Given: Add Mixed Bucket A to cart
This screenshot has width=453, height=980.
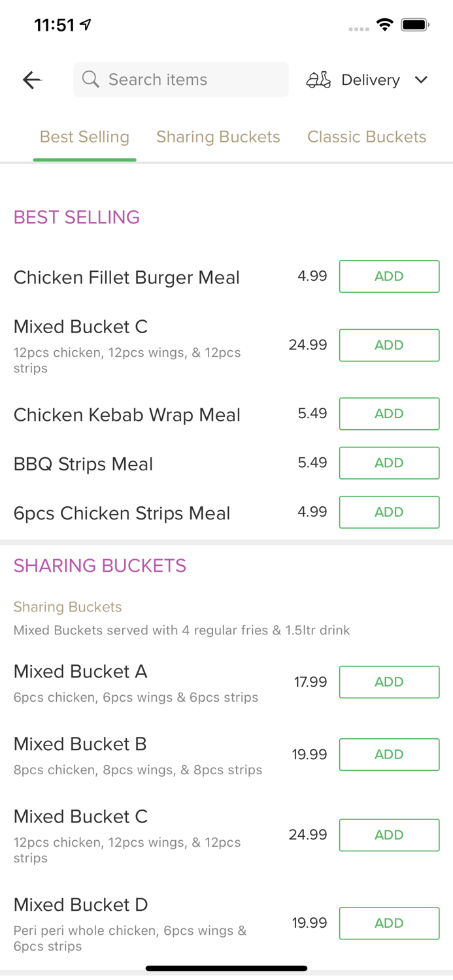Looking at the screenshot, I should 389,681.
